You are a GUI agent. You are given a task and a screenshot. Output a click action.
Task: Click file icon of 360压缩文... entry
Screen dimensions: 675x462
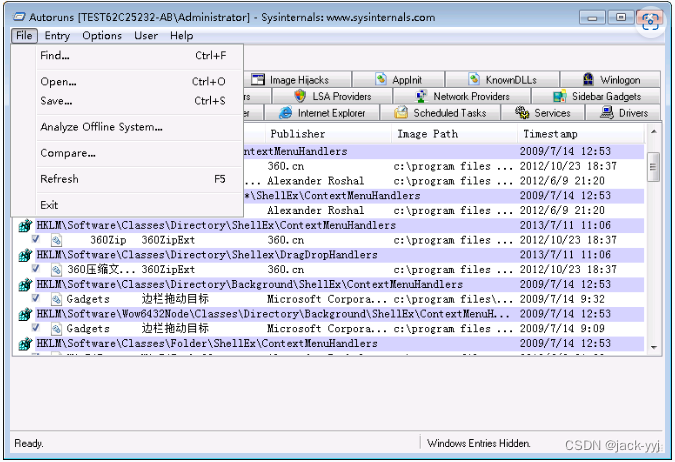[x=56, y=270]
